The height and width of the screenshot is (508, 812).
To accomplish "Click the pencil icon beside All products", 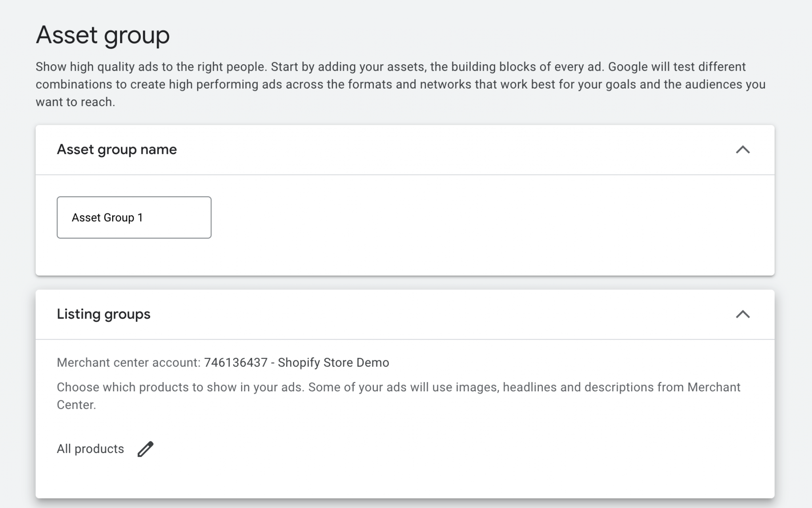I will (145, 449).
